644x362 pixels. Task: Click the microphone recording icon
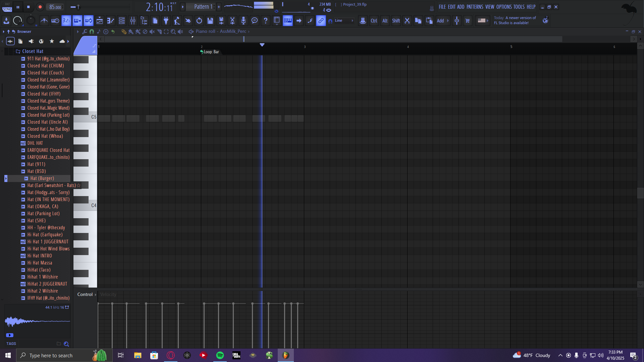click(244, 21)
